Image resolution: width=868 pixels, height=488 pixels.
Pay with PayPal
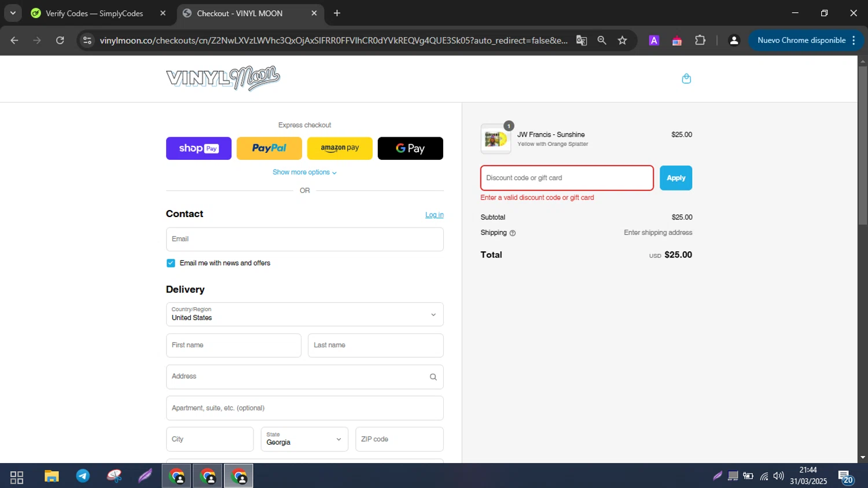tap(269, 148)
